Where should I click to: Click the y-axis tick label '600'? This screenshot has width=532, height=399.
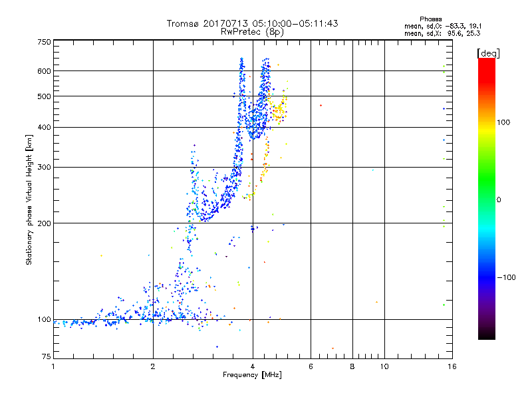click(44, 71)
